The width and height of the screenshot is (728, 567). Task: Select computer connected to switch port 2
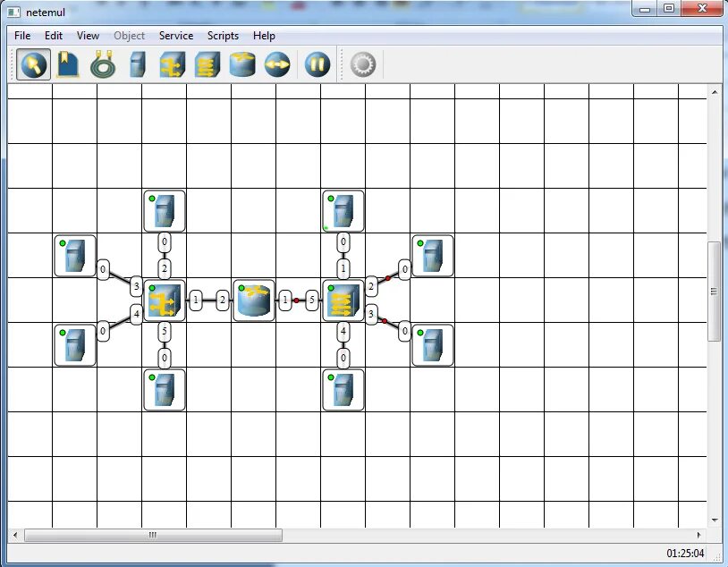coord(432,256)
